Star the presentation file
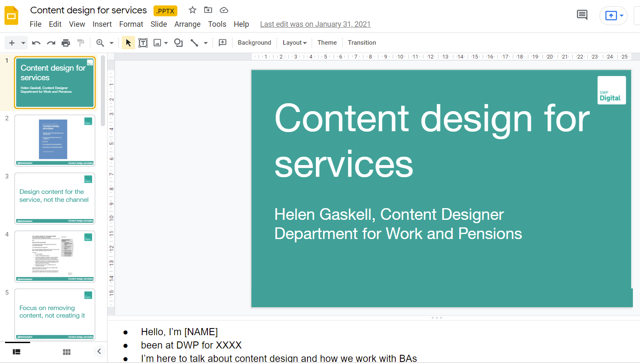Screen dimensions: 640x364 [x=192, y=10]
